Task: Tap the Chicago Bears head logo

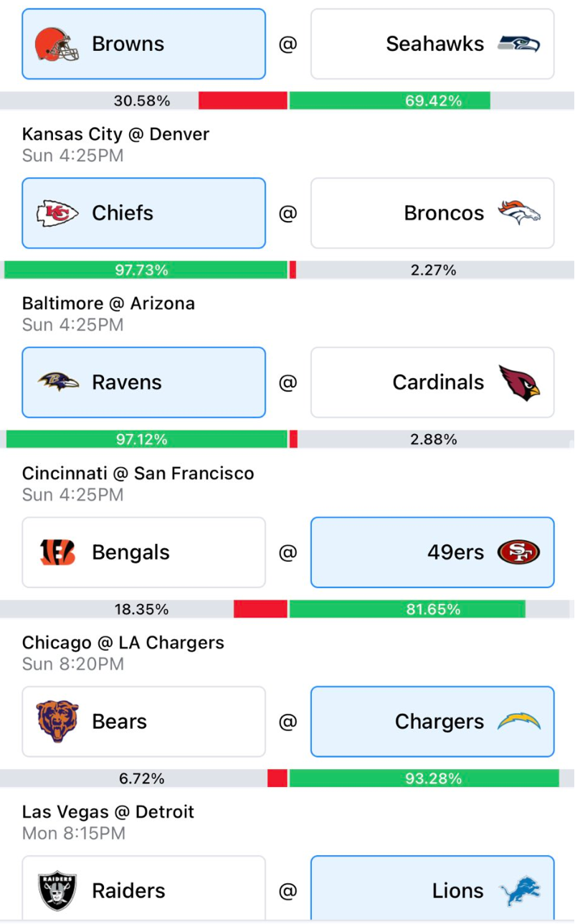Action: (57, 722)
